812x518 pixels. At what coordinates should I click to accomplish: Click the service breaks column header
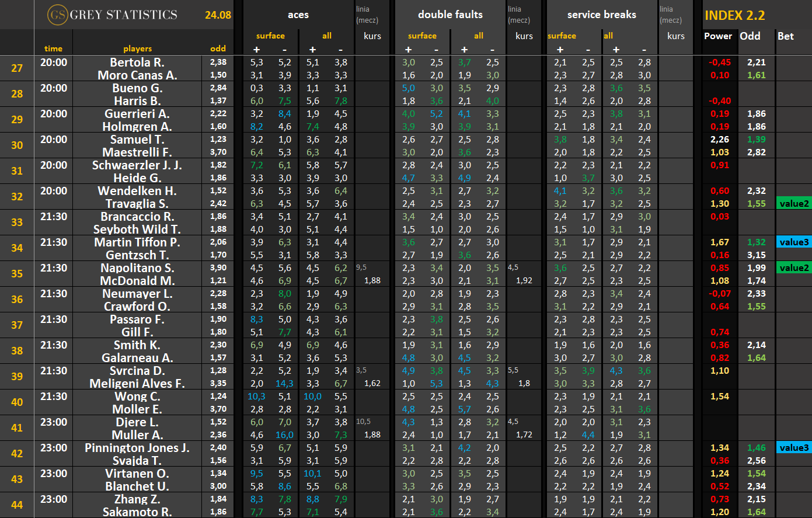pos(602,15)
